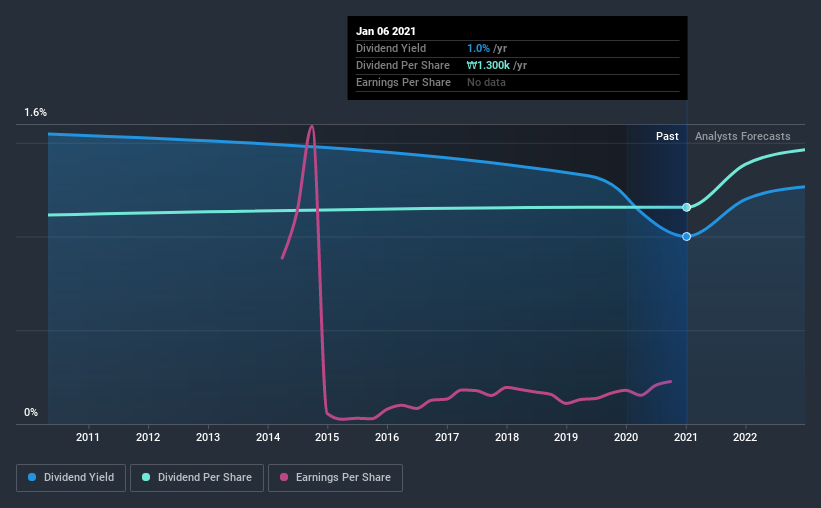Click the 2018 year marker on the timeline

click(x=507, y=437)
